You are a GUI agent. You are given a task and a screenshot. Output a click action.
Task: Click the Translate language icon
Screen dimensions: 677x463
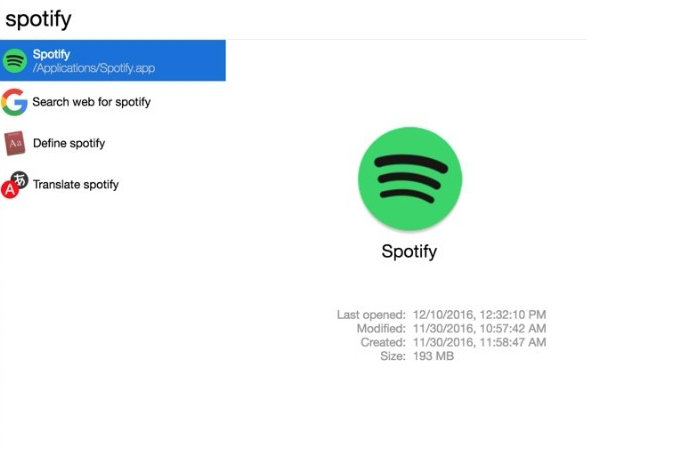coord(15,185)
